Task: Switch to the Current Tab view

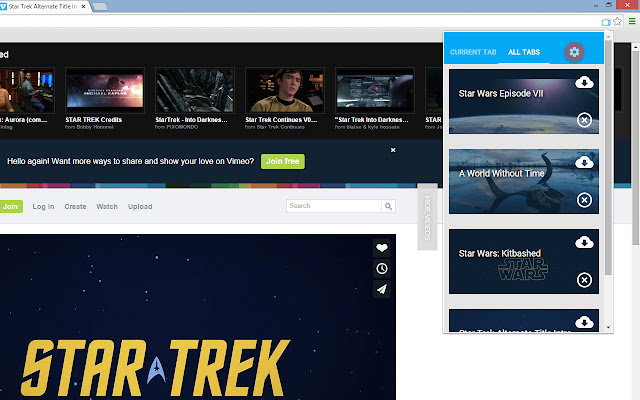Action: 473,52
